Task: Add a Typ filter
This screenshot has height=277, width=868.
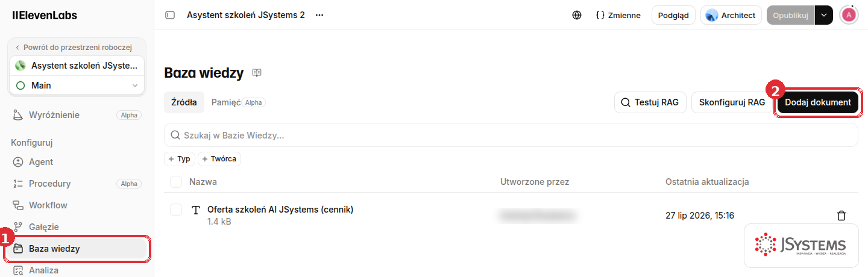Action: pos(180,159)
